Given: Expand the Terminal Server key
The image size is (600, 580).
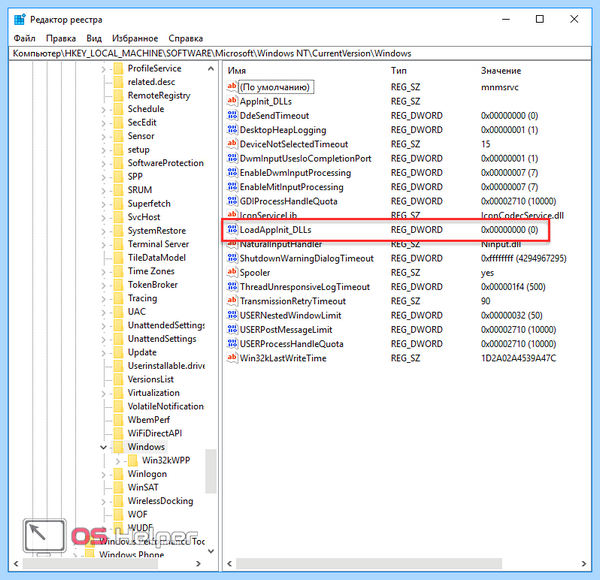Looking at the screenshot, I should [x=103, y=244].
